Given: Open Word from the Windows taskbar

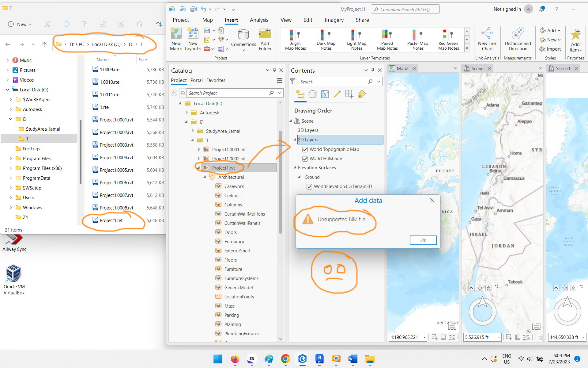Looking at the screenshot, I should (x=353, y=359).
